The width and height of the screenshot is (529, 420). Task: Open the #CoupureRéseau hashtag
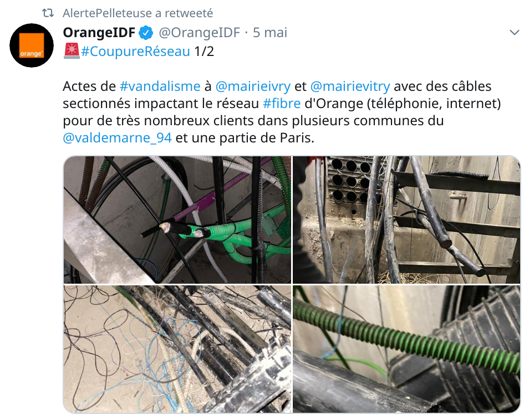pos(136,51)
